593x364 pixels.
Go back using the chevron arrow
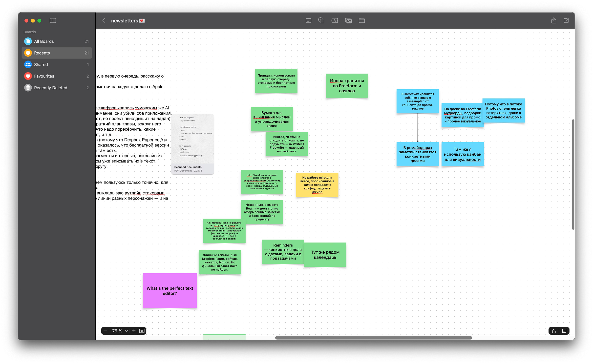[x=104, y=20]
